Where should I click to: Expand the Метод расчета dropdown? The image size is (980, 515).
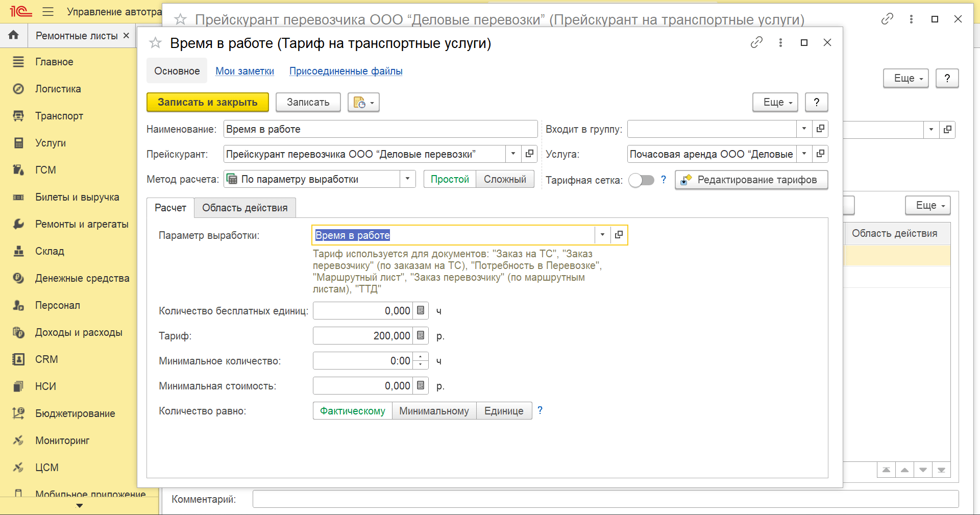407,179
